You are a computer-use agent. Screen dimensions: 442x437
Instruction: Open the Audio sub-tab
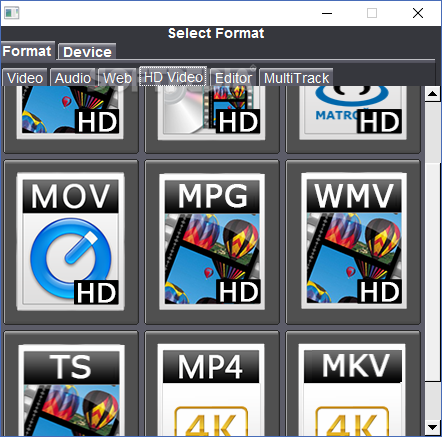click(x=73, y=78)
